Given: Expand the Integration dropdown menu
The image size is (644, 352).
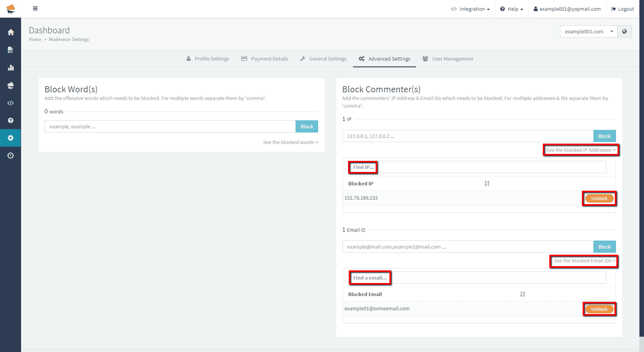Looking at the screenshot, I should (x=470, y=9).
